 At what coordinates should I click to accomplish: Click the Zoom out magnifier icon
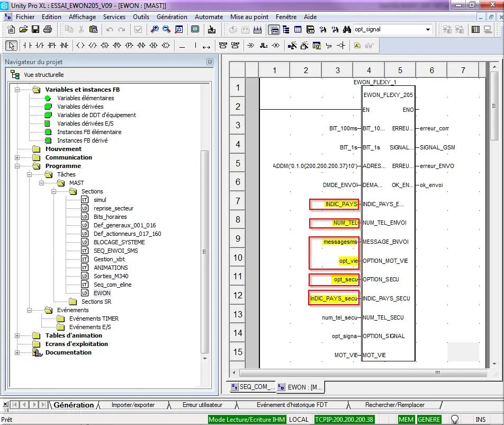pyautogui.click(x=166, y=30)
